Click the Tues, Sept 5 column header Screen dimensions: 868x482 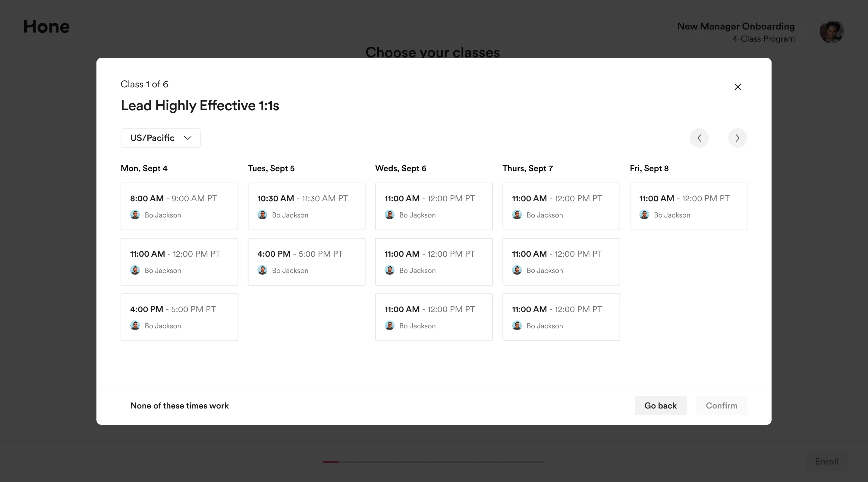(x=271, y=168)
